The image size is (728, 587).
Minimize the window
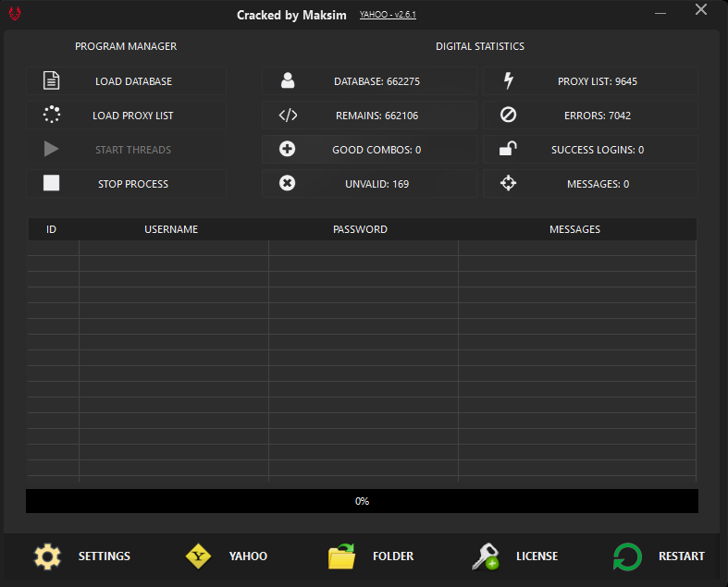[x=660, y=13]
